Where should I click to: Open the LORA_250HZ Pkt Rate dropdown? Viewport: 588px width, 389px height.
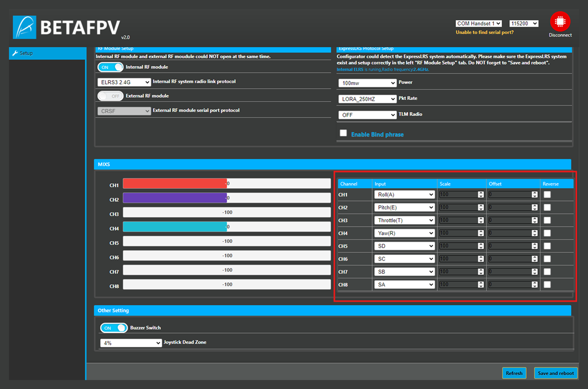(367, 99)
